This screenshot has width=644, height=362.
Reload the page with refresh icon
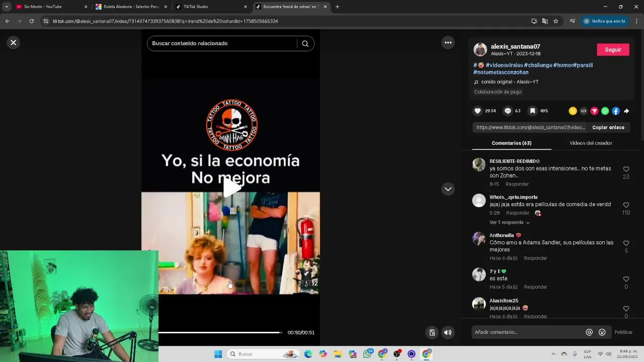[31, 21]
